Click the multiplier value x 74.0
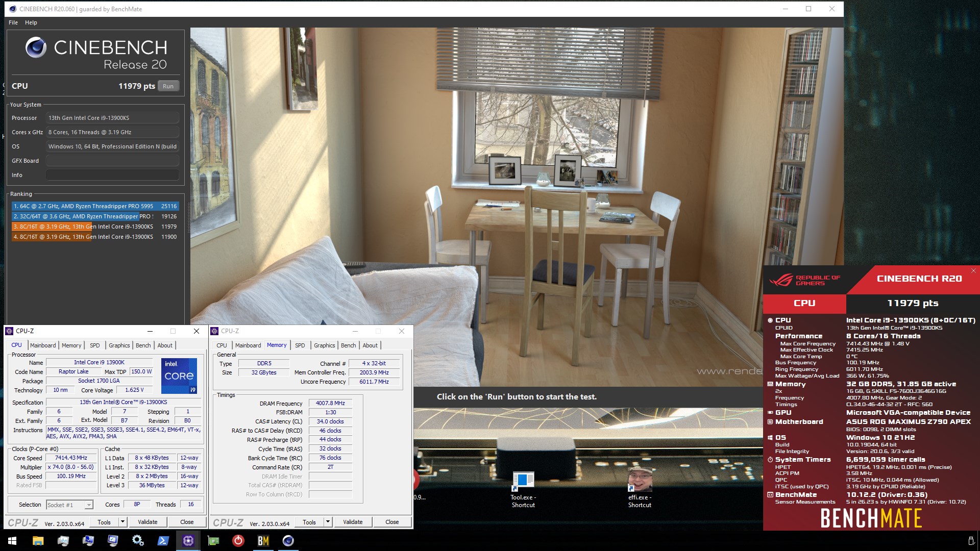 [x=71, y=467]
